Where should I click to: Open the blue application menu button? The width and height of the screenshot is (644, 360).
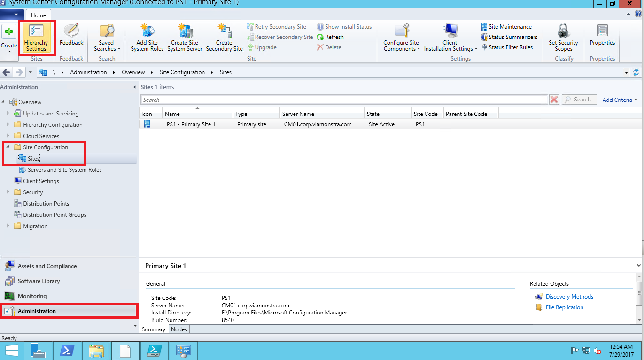(12, 15)
